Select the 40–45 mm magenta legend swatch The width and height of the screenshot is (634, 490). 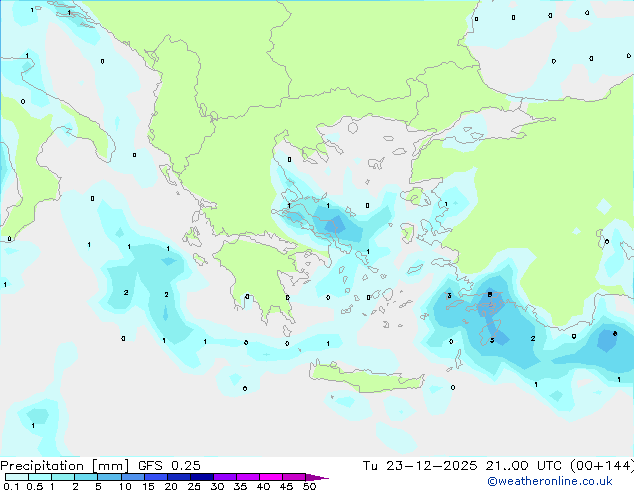pos(271,477)
